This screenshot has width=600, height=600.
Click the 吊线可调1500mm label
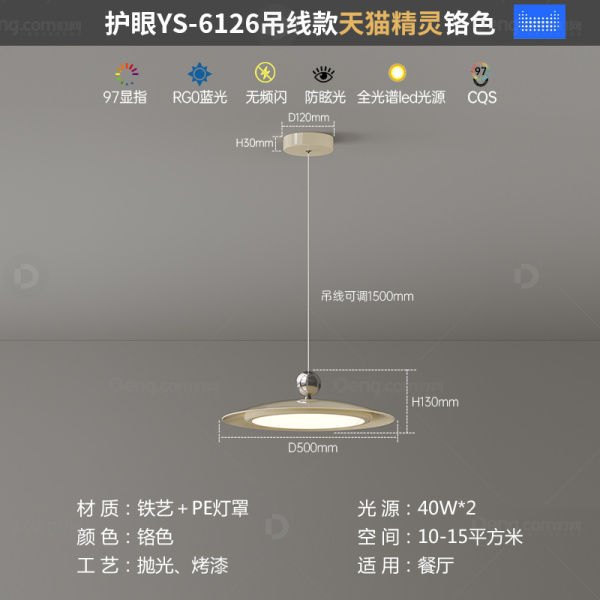[367, 296]
